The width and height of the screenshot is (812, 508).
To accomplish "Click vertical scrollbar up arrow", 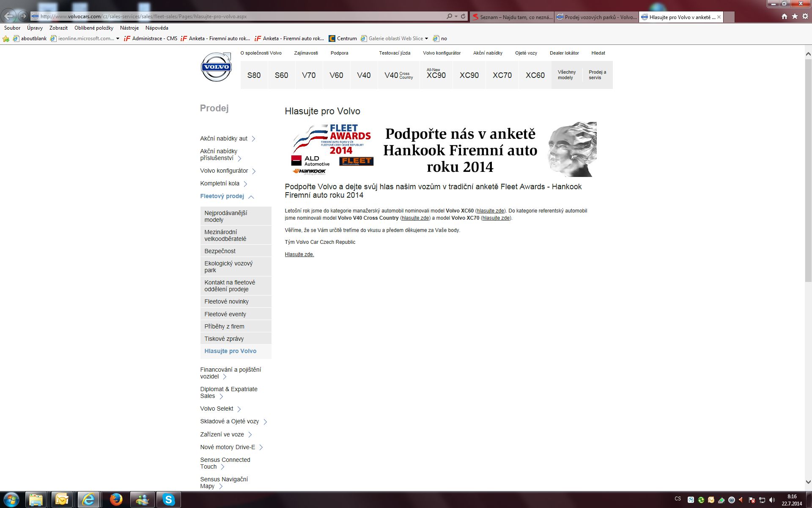I will click(808, 54).
